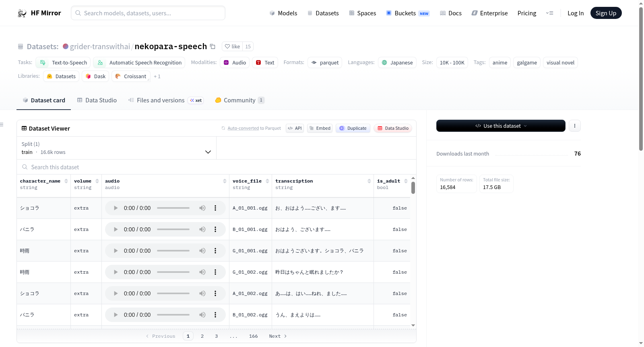Open audio options menu for G_01_001.ogg
This screenshot has width=644, height=347.
[215, 251]
